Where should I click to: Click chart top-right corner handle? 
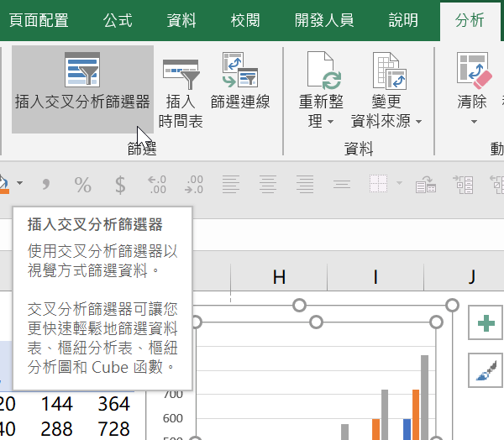[x=452, y=306]
